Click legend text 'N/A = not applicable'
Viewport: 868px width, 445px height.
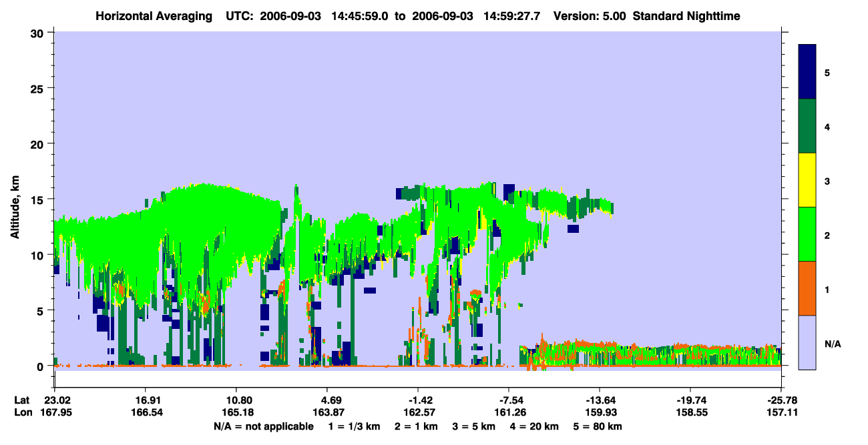point(263,426)
